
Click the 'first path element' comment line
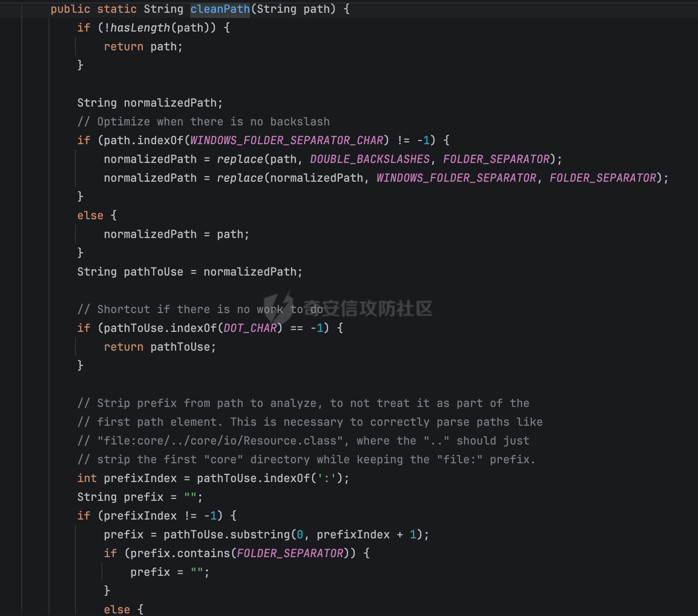310,422
